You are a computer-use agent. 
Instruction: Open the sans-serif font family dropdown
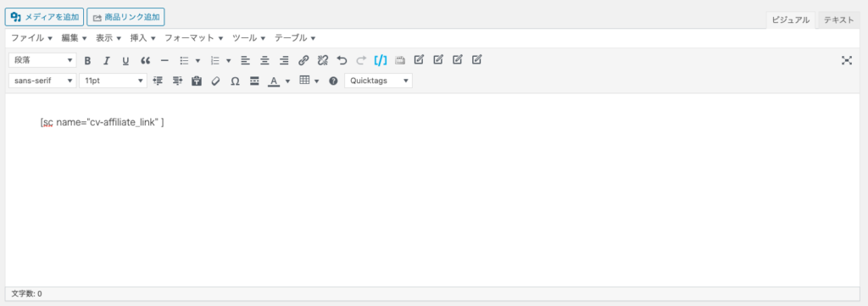pos(42,81)
